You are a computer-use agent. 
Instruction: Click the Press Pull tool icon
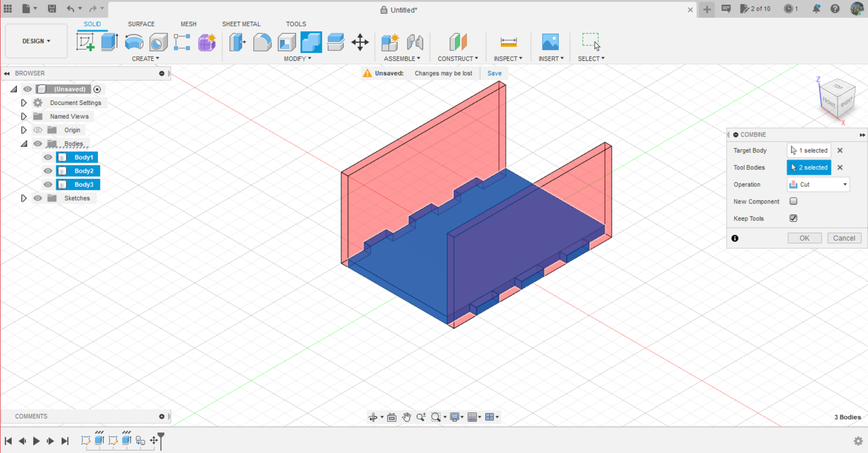(237, 42)
